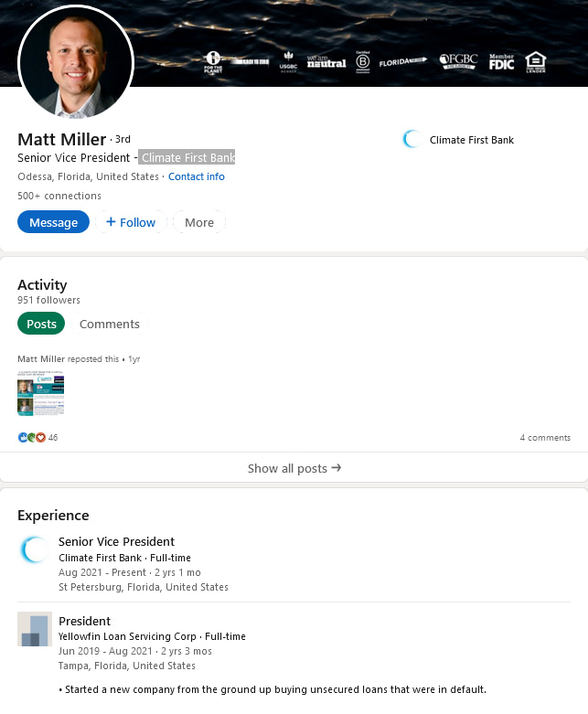Screen dimensions: 588x714
Task: Click 'Aug 2021 - Present' date range
Action: click(x=102, y=572)
